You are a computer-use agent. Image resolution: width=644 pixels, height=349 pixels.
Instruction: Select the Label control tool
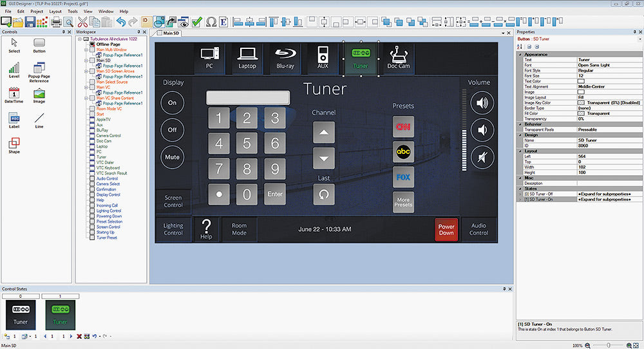14,120
